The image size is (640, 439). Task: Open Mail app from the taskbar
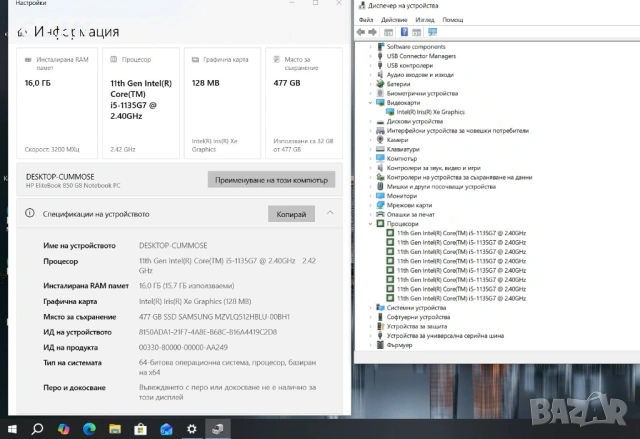point(166,429)
